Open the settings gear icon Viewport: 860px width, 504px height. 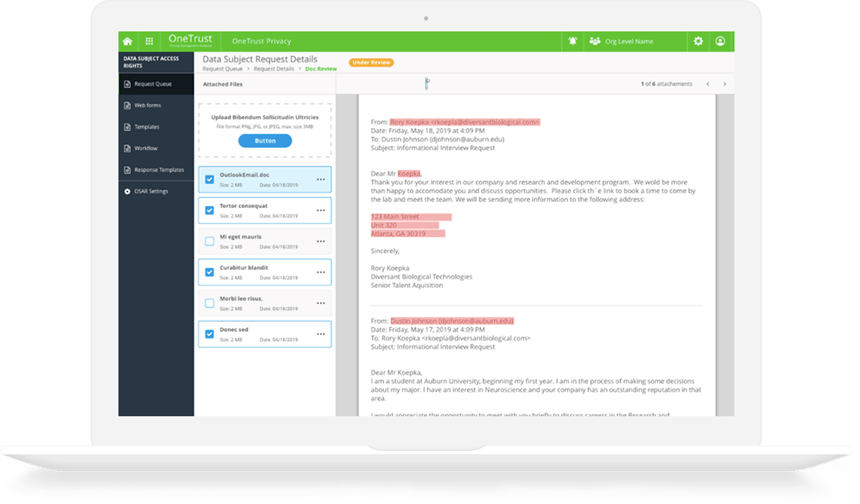click(698, 41)
